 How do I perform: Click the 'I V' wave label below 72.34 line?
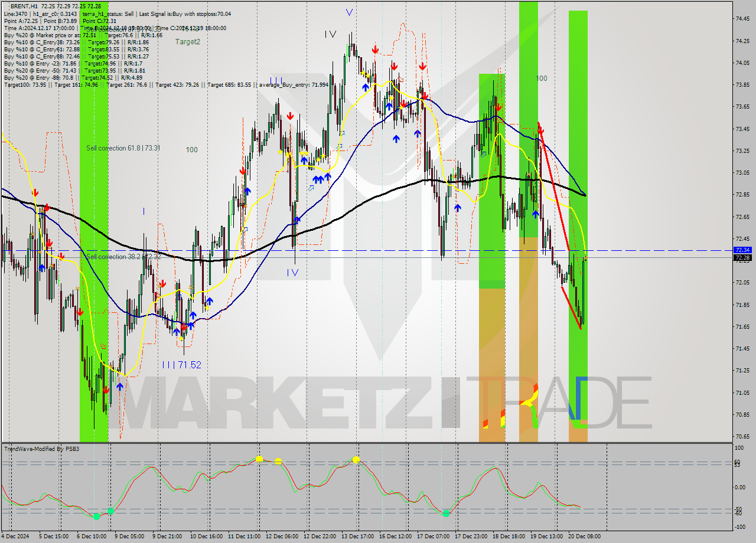[x=293, y=273]
